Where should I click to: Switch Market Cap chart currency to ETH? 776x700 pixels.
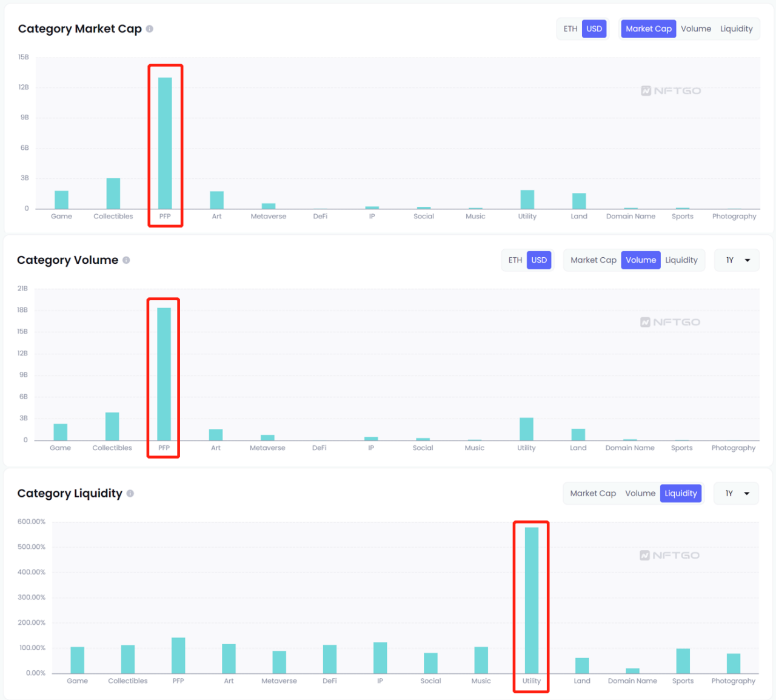click(570, 29)
